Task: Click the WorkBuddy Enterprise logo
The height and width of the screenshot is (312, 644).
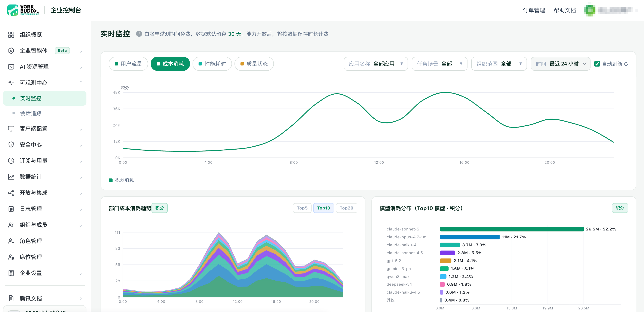Action: 23,10
